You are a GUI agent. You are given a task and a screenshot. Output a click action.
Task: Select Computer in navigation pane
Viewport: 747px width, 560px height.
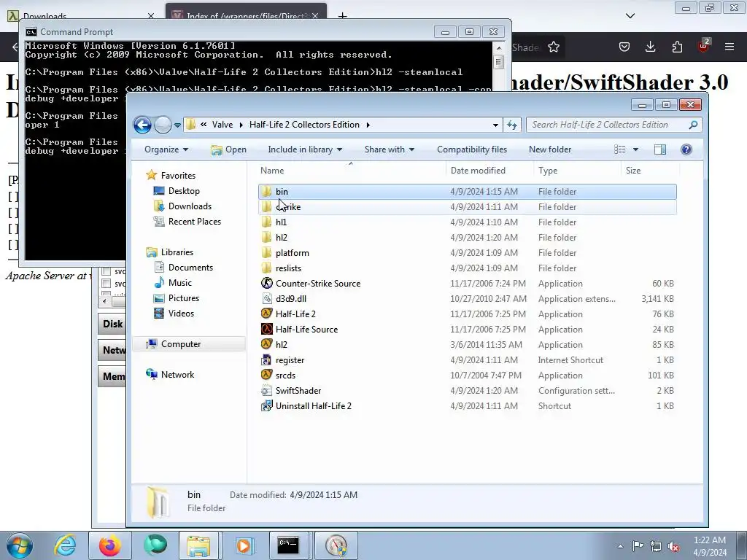click(181, 344)
